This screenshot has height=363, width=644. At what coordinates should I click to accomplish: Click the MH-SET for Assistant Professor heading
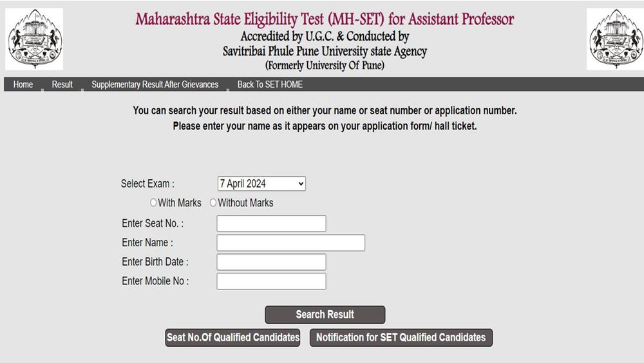coord(325,19)
